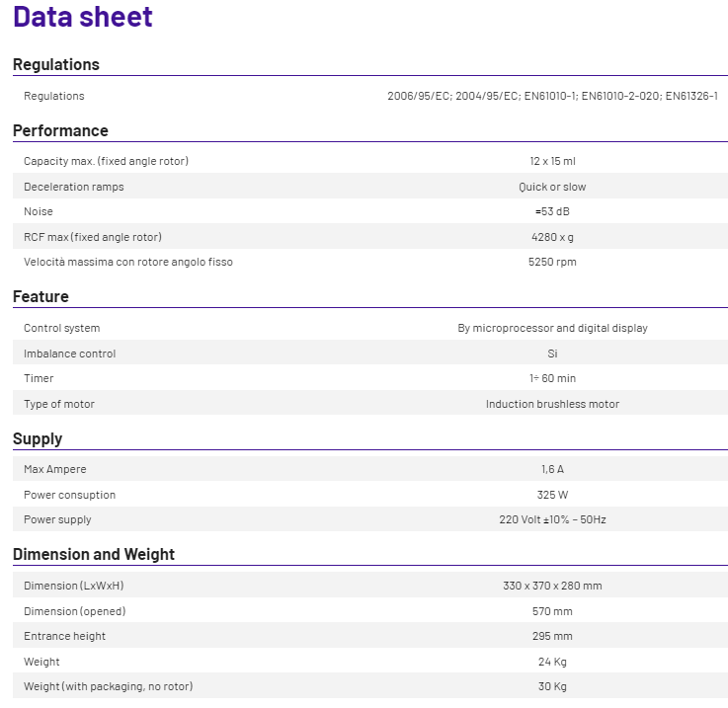Screen dimensions: 728x708
Task: Click the noise value of 53 dB
Action: coord(552,212)
